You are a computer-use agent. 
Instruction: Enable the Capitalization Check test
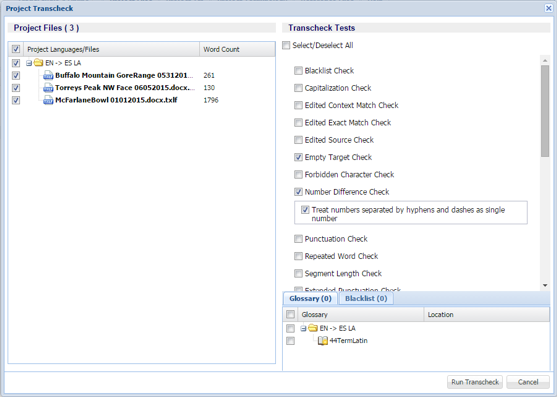pyautogui.click(x=298, y=88)
